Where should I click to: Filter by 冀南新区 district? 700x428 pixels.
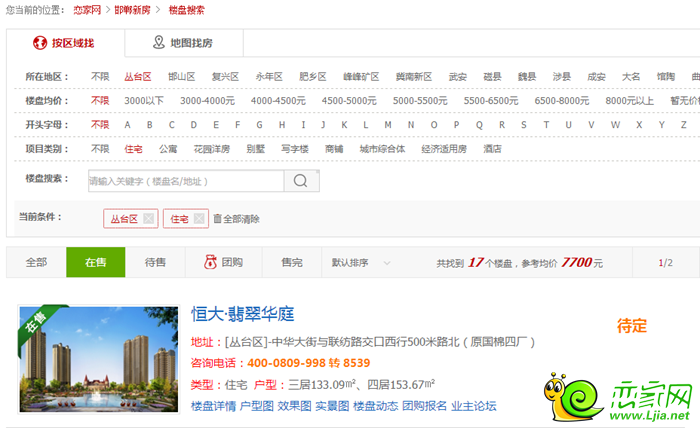413,77
